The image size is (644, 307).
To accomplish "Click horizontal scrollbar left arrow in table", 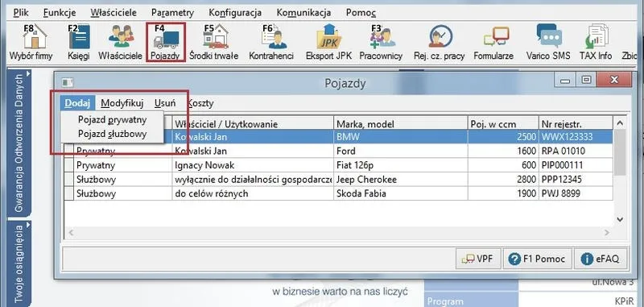I will [71, 233].
